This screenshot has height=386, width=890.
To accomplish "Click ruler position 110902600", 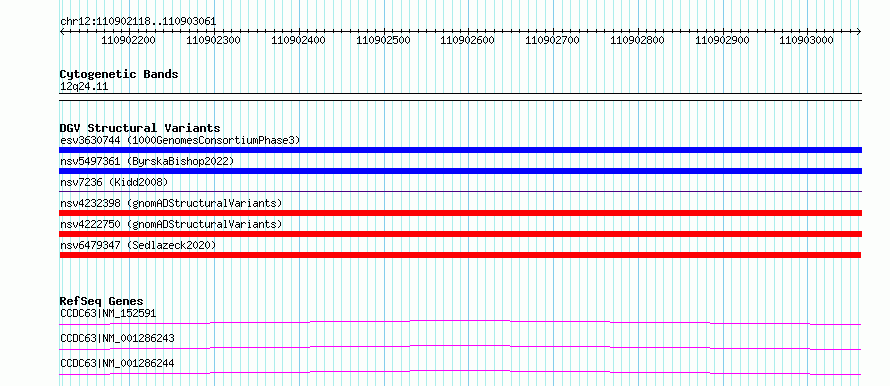I will pos(468,40).
